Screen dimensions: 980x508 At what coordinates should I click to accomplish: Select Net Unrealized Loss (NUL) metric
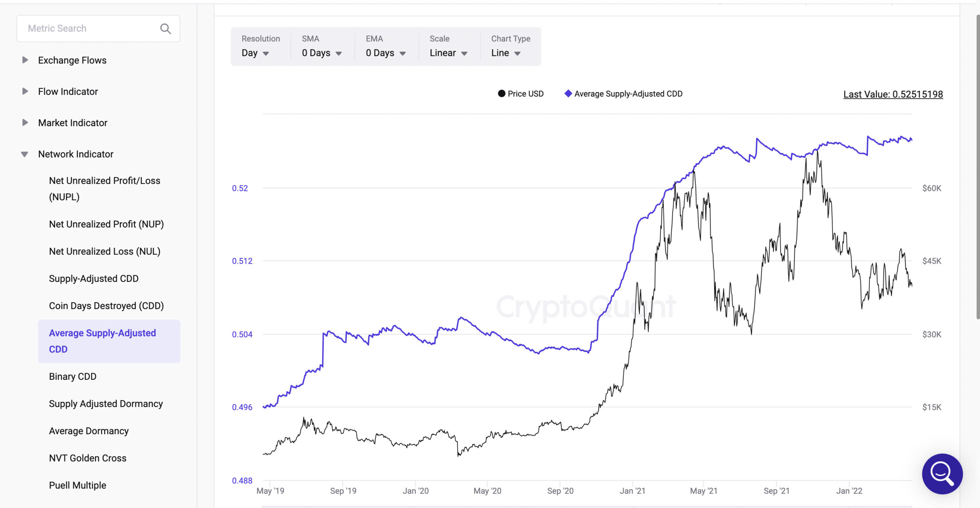(x=105, y=251)
